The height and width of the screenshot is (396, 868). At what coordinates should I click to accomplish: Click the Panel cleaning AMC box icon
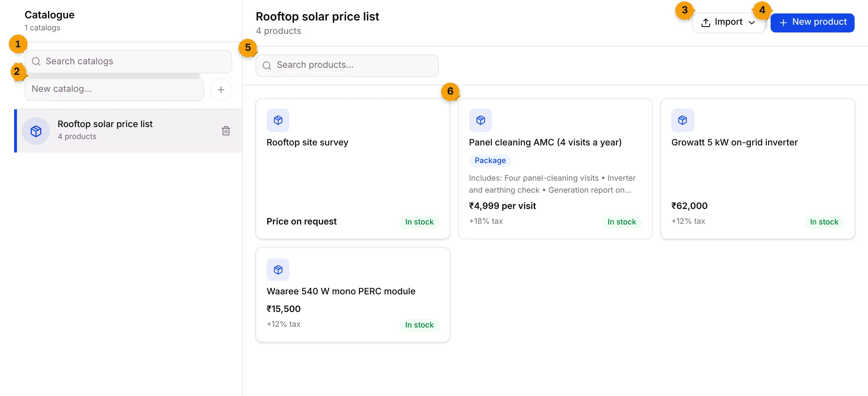pyautogui.click(x=481, y=120)
